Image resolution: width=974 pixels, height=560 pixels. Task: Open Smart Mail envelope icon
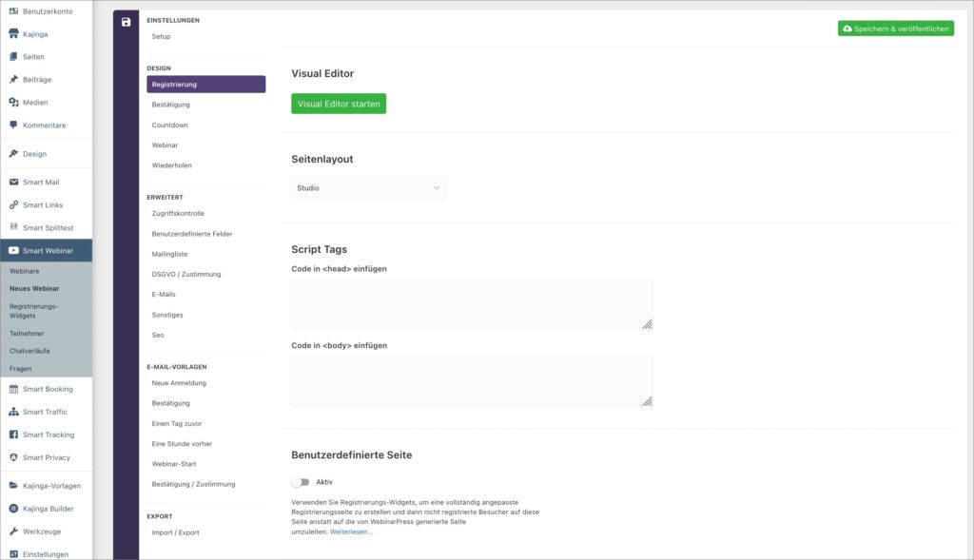(13, 182)
